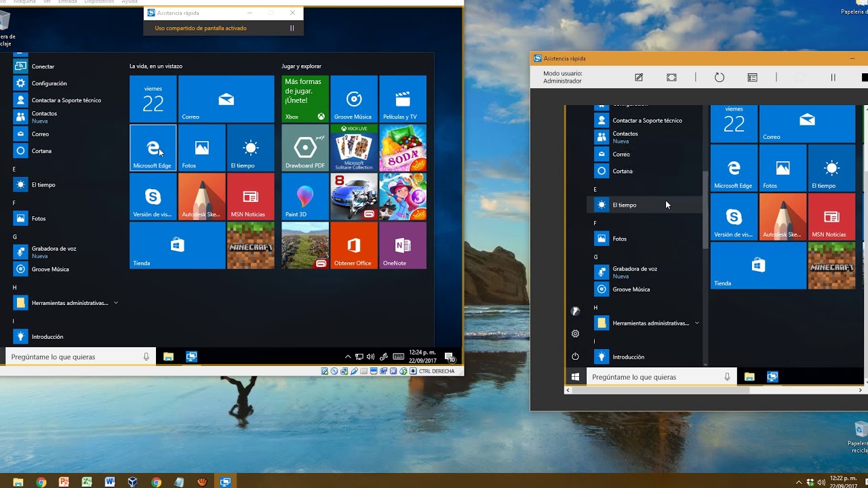This screenshot has width=868, height=488.
Task: Launch the Candy Crush Soda tile
Action: [403, 148]
